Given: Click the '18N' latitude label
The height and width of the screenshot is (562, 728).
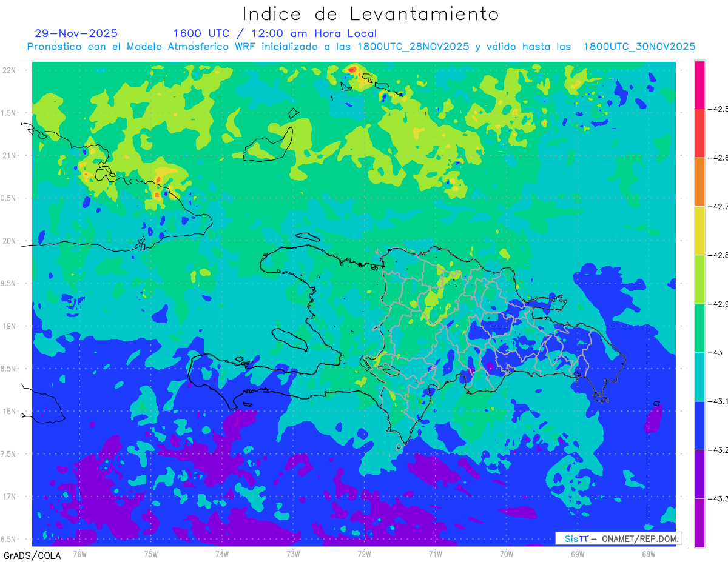Looking at the screenshot, I should coord(10,411).
